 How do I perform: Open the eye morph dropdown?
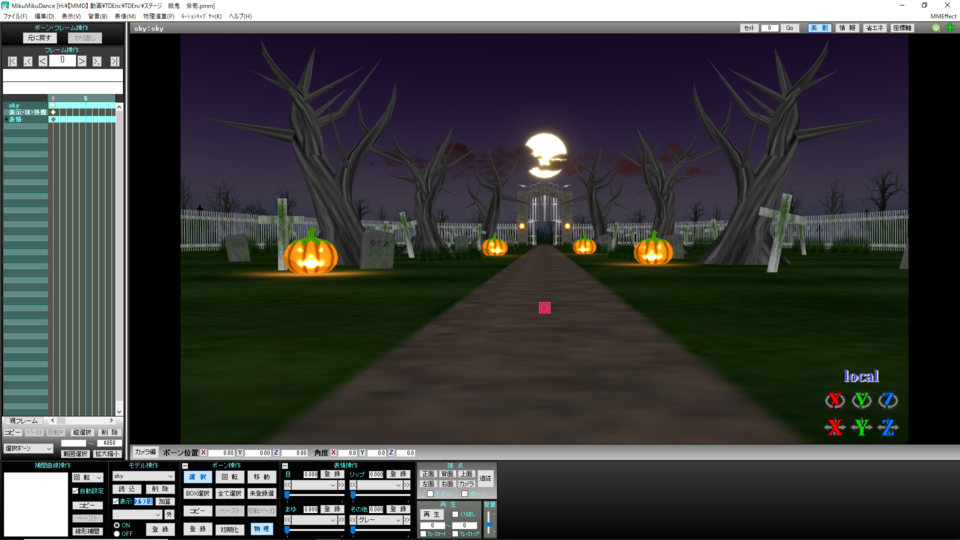click(x=314, y=485)
